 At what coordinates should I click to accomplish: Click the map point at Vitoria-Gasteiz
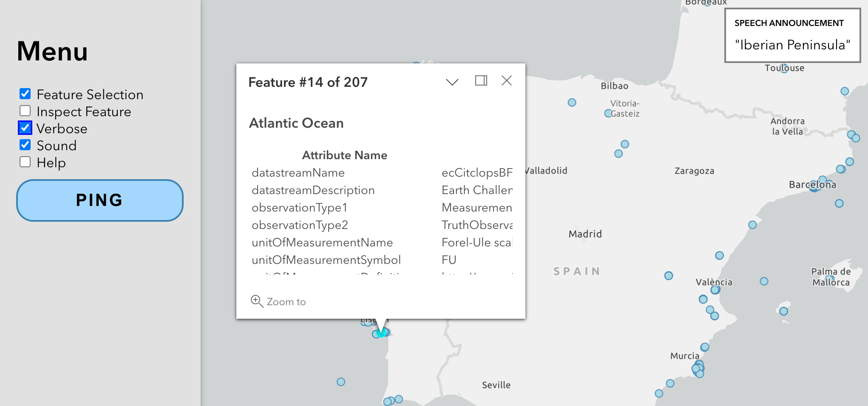tap(608, 114)
